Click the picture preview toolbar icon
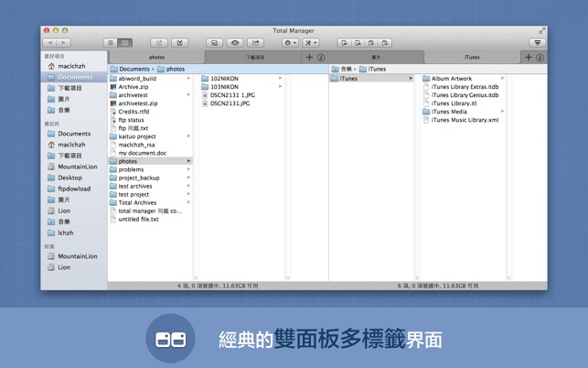 [215, 43]
